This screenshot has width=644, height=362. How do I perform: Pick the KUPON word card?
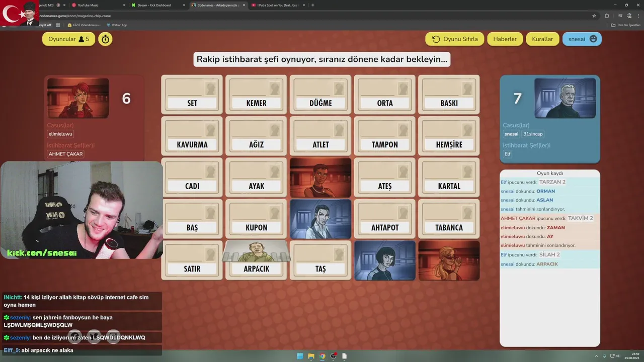[x=256, y=219]
